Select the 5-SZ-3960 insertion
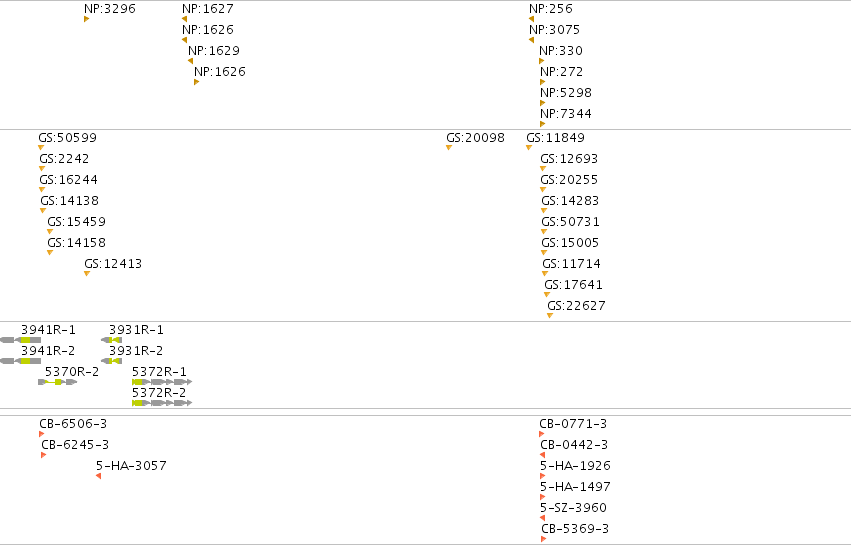 coord(573,508)
